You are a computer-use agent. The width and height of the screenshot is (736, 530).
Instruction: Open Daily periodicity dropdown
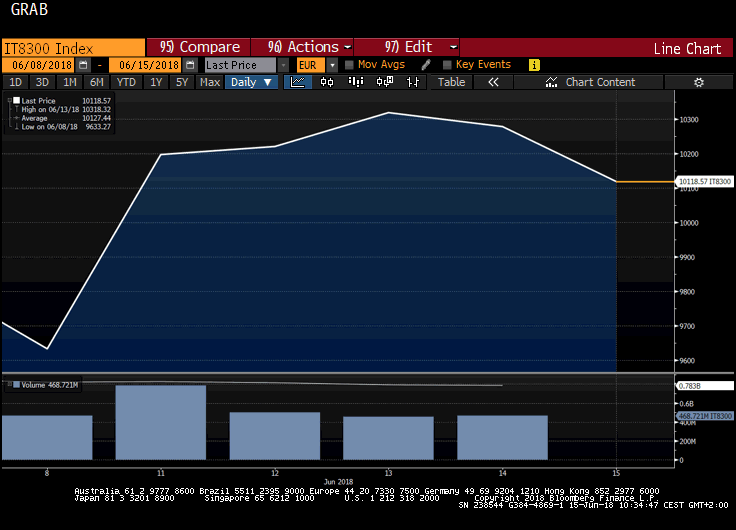[x=252, y=82]
